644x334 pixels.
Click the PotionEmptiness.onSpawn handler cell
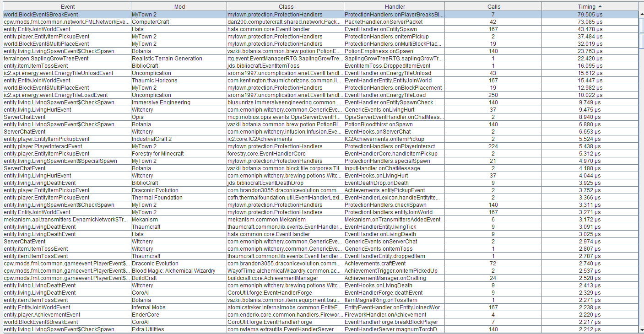click(x=394, y=51)
